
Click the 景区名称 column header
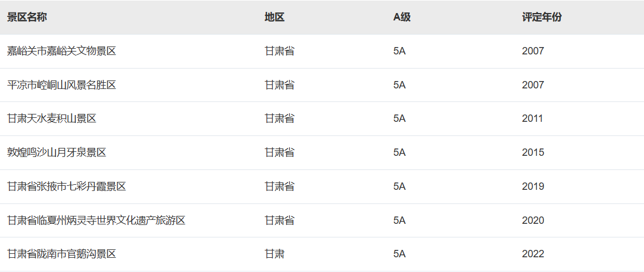point(27,17)
